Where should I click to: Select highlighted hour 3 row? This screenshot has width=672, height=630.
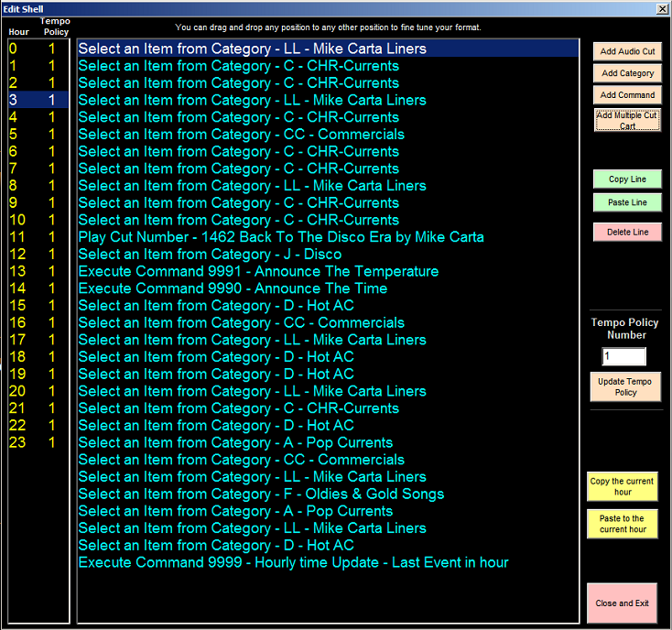(x=38, y=100)
